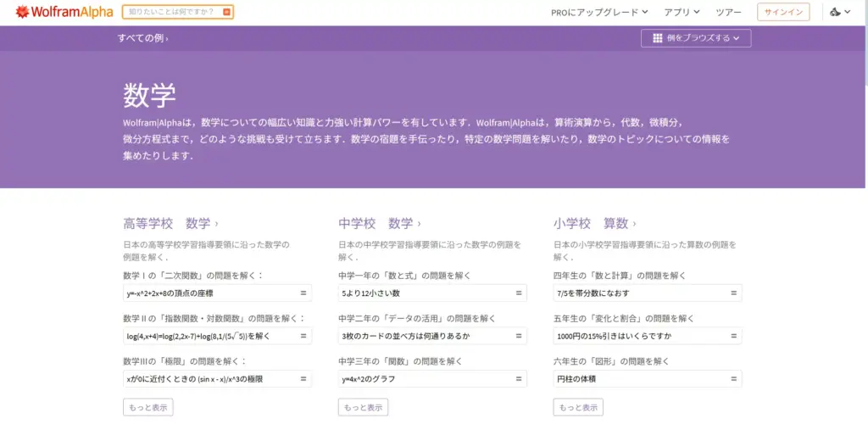Open the 小学校 算数 section heading
Image resolution: width=868 pixels, height=441 pixels.
click(x=594, y=223)
